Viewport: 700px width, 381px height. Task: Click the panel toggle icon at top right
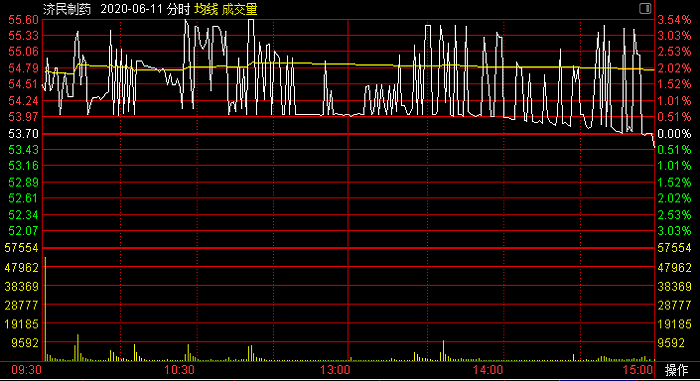645,8
